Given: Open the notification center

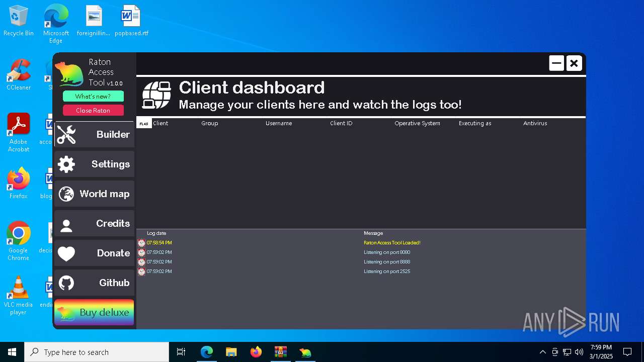Looking at the screenshot, I should tap(627, 352).
